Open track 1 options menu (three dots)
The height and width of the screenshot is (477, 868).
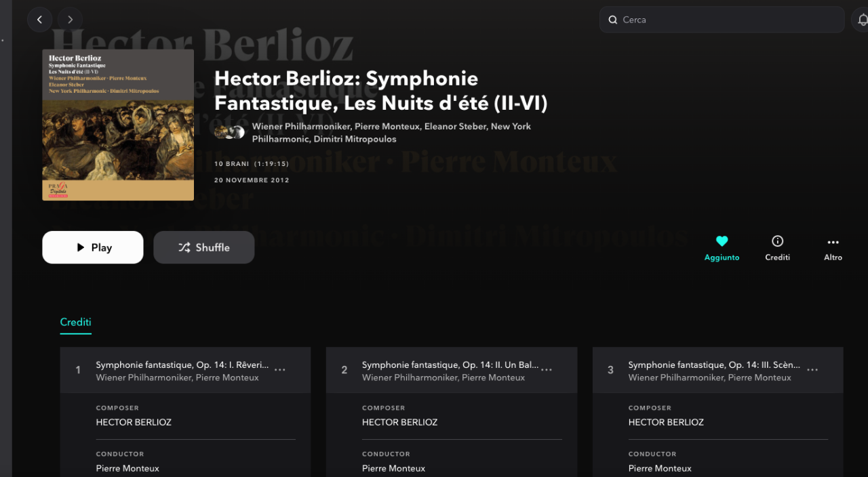(x=280, y=370)
